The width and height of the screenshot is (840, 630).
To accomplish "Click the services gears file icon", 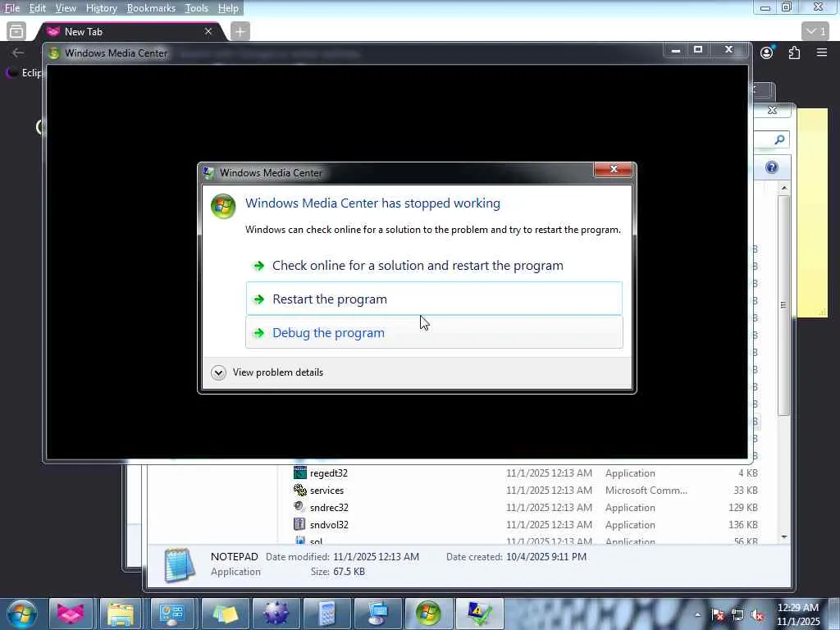I will 300,490.
